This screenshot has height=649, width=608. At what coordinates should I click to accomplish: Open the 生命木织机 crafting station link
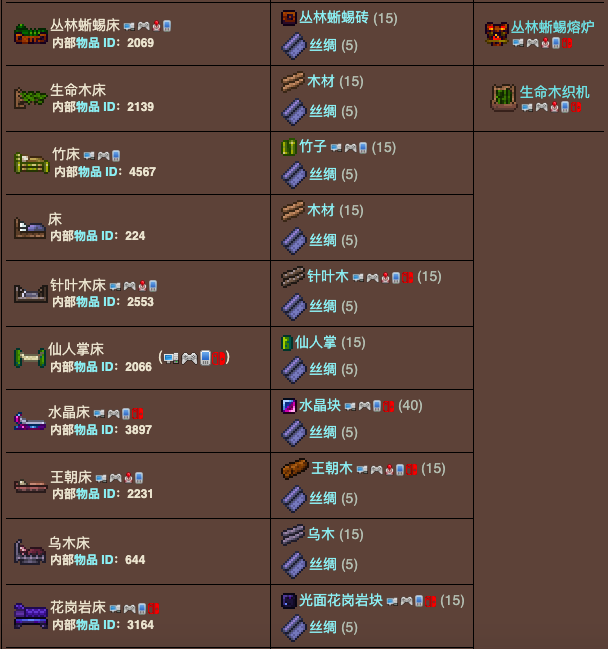555,92
